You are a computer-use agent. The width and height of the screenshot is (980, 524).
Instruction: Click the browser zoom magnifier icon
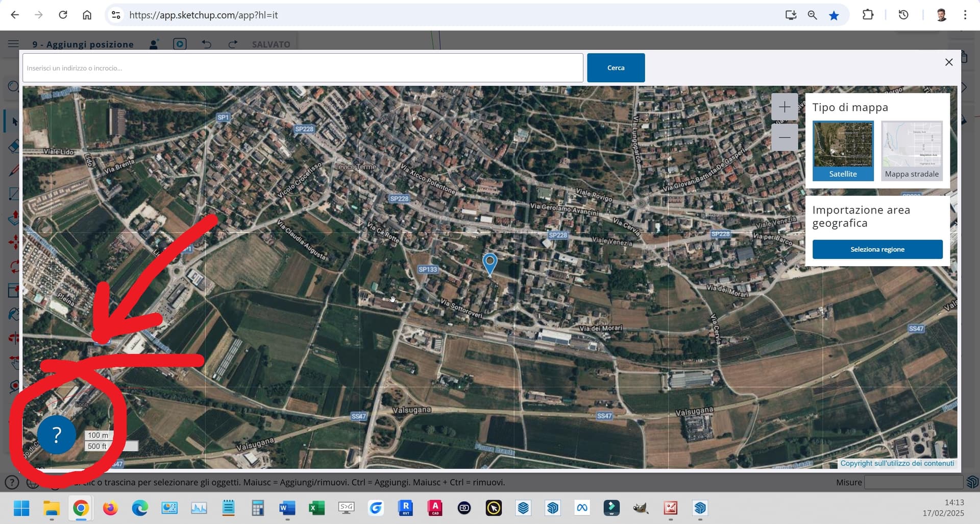pos(812,15)
